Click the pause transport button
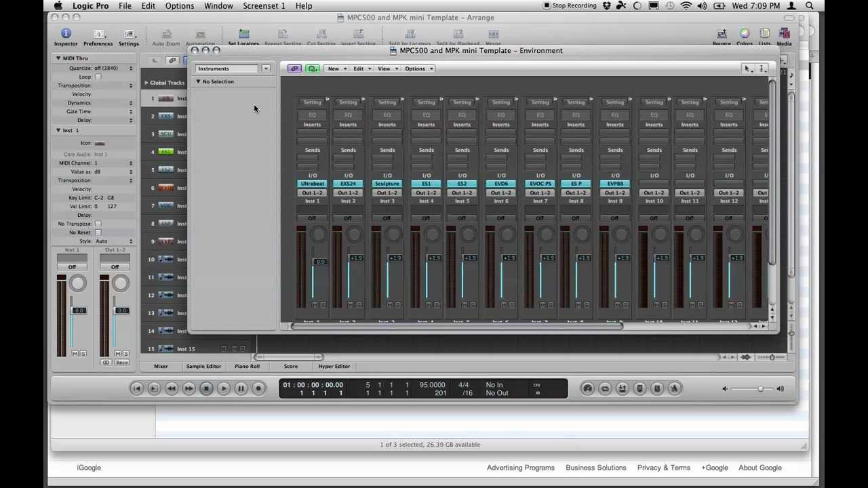868x488 pixels. tap(241, 388)
